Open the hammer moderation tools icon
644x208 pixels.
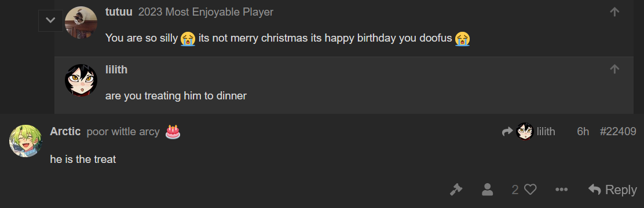[456, 190]
